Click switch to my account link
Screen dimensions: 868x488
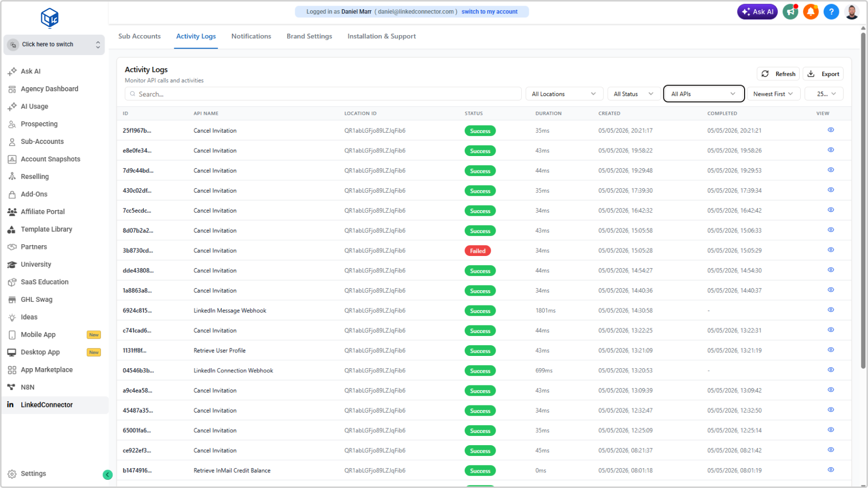pyautogui.click(x=490, y=12)
